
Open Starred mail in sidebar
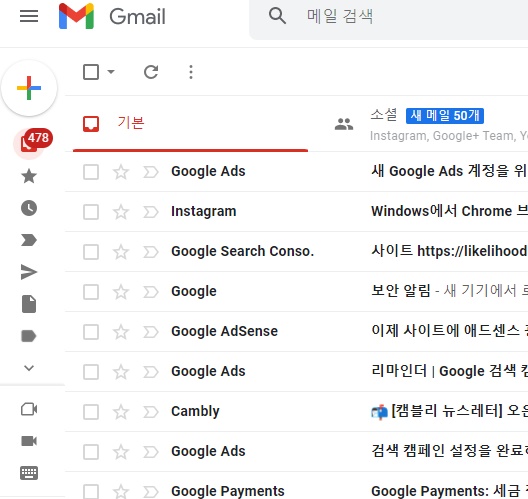29,176
